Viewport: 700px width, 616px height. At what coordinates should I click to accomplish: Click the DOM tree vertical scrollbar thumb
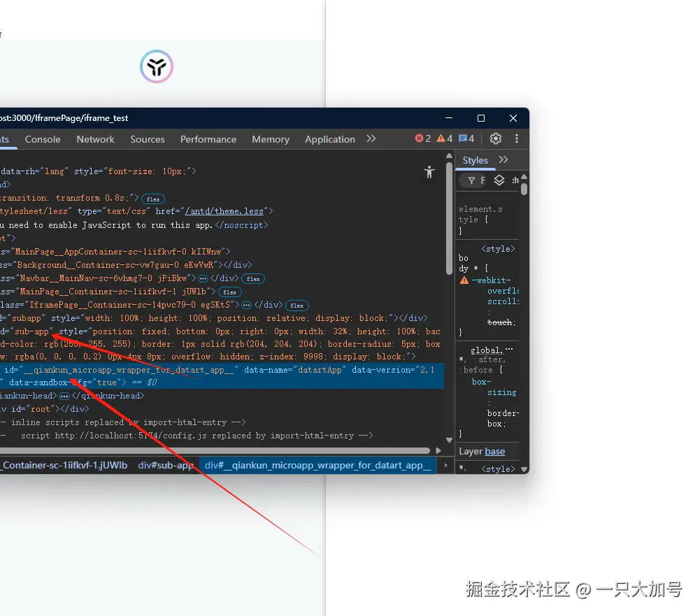pyautogui.click(x=449, y=218)
